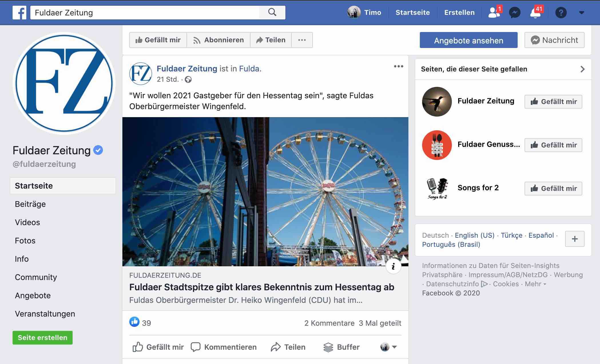Open the comment-as profile selector dropdown
600x364 pixels.
point(388,347)
